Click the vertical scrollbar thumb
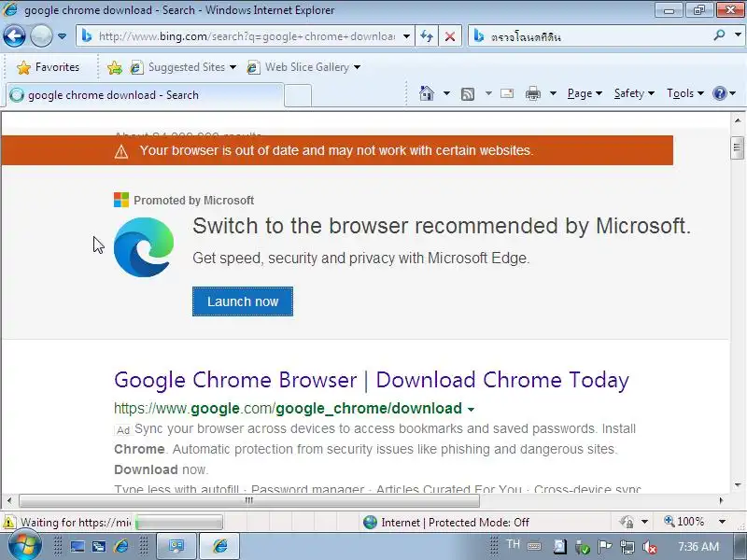The width and height of the screenshot is (747, 560). (738, 147)
